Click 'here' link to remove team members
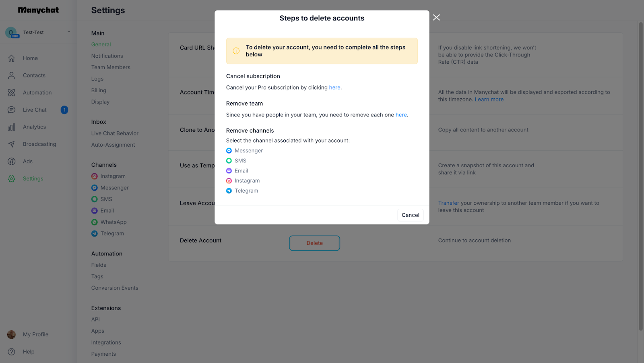 pos(401,115)
